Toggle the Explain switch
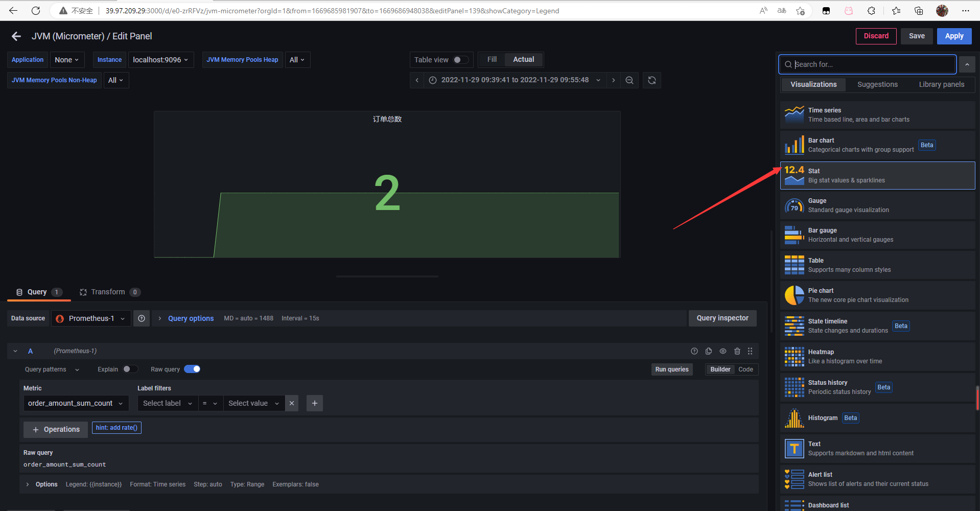This screenshot has height=511, width=980. point(130,369)
